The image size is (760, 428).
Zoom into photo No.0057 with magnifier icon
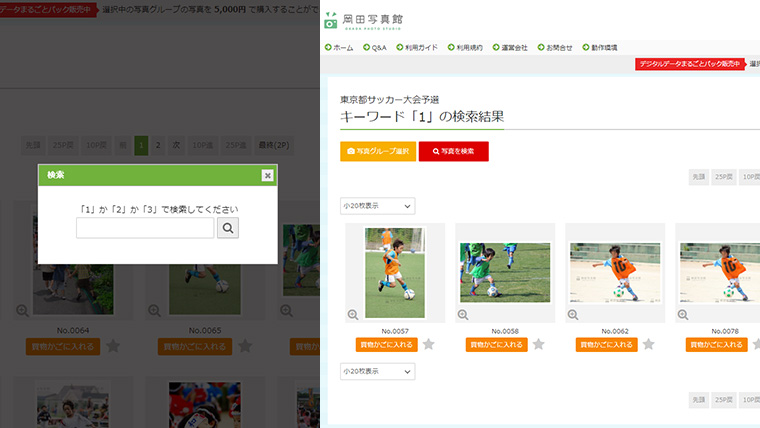click(x=353, y=315)
